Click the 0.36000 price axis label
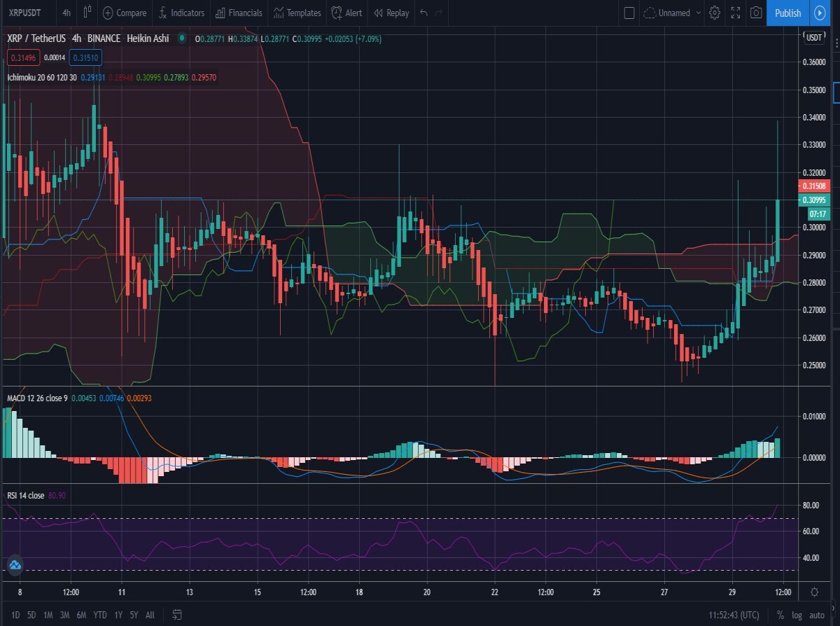 click(x=813, y=62)
